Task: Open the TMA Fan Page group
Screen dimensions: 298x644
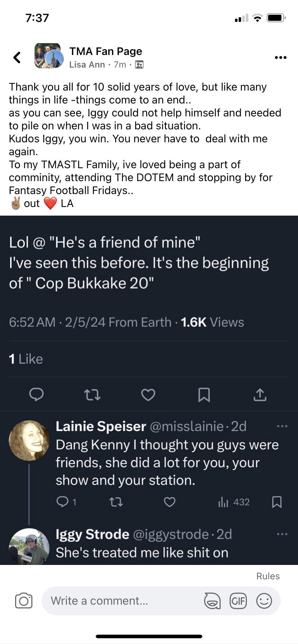Action: 105,51
